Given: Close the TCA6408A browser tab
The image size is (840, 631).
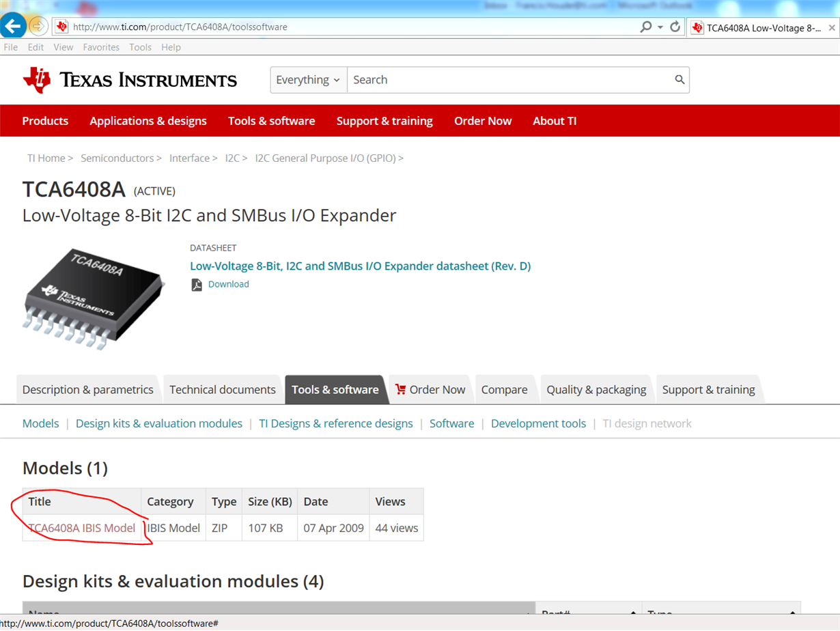Looking at the screenshot, I should [x=832, y=28].
